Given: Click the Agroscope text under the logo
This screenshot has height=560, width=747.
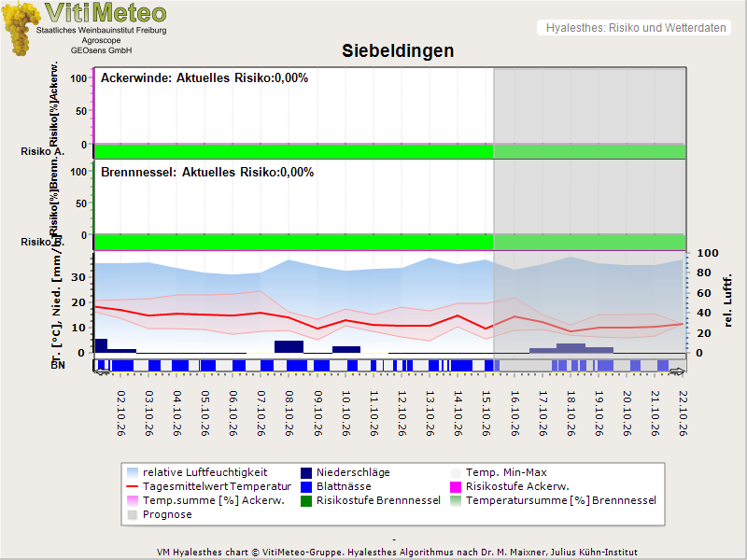Looking at the screenshot, I should point(101,40).
